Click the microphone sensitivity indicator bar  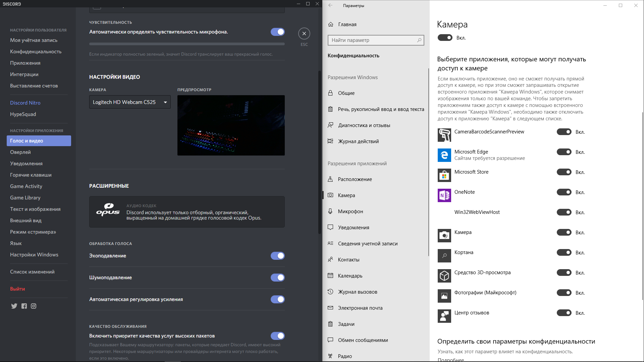pyautogui.click(x=187, y=44)
